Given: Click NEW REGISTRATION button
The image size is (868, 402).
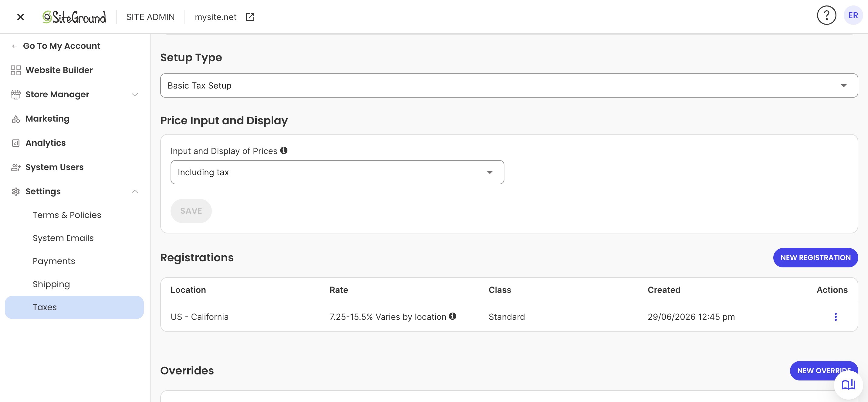Looking at the screenshot, I should coord(815,258).
